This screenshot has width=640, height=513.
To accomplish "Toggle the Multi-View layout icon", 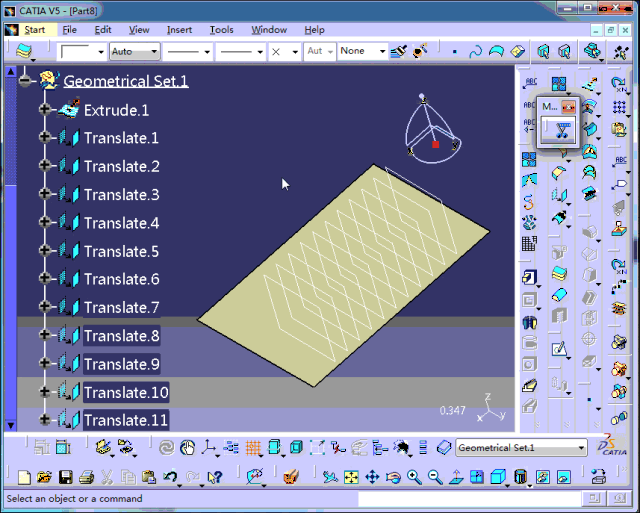I will [476, 477].
